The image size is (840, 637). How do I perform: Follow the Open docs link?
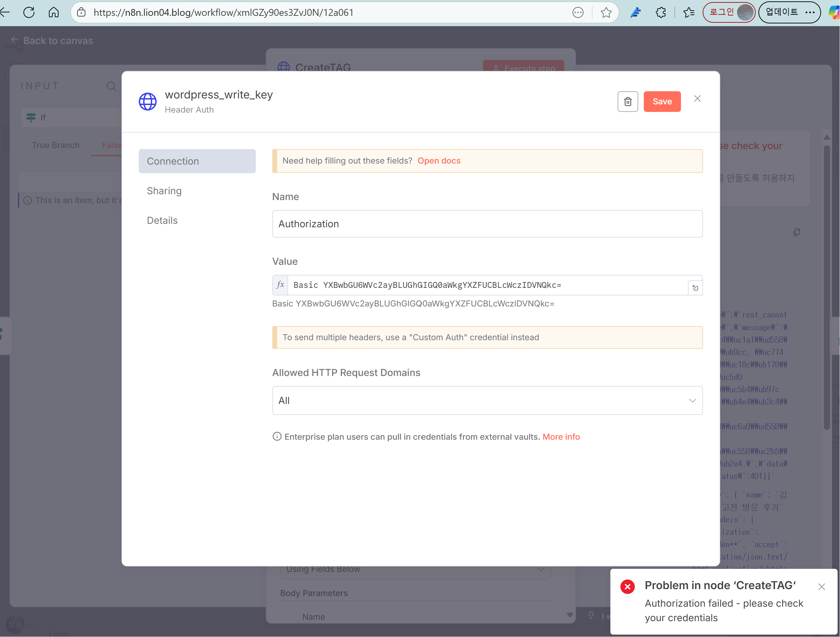tap(439, 161)
